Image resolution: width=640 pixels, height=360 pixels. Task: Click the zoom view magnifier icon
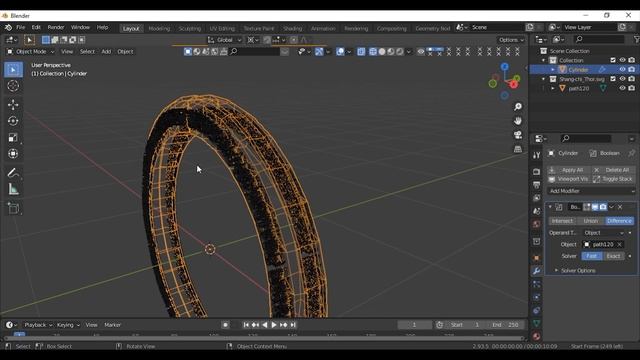(x=518, y=107)
